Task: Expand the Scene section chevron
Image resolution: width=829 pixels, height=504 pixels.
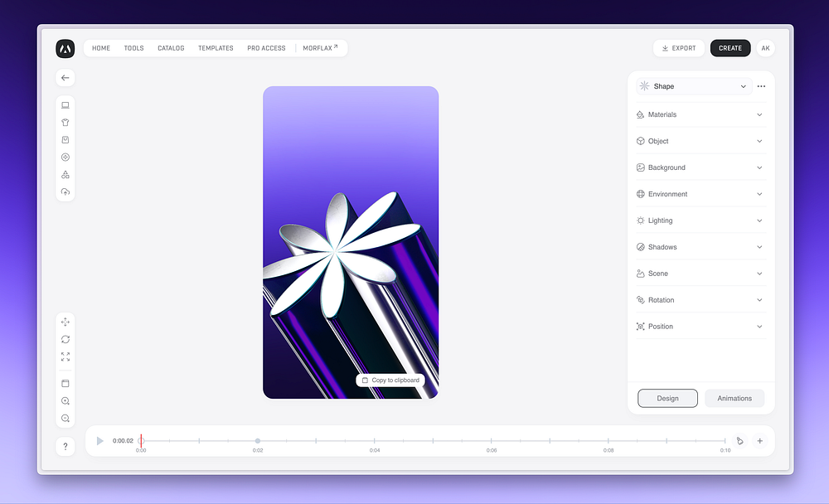Action: [759, 274]
